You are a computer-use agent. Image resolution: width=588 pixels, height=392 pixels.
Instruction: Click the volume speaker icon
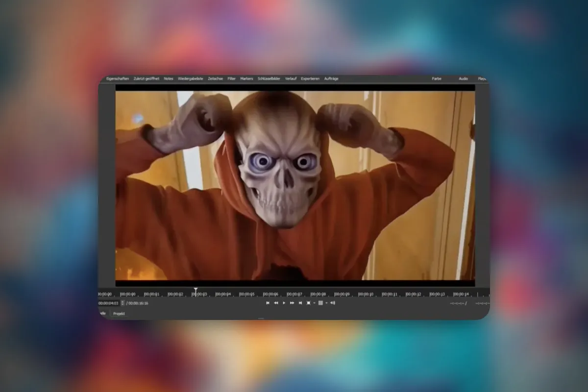pyautogui.click(x=333, y=303)
